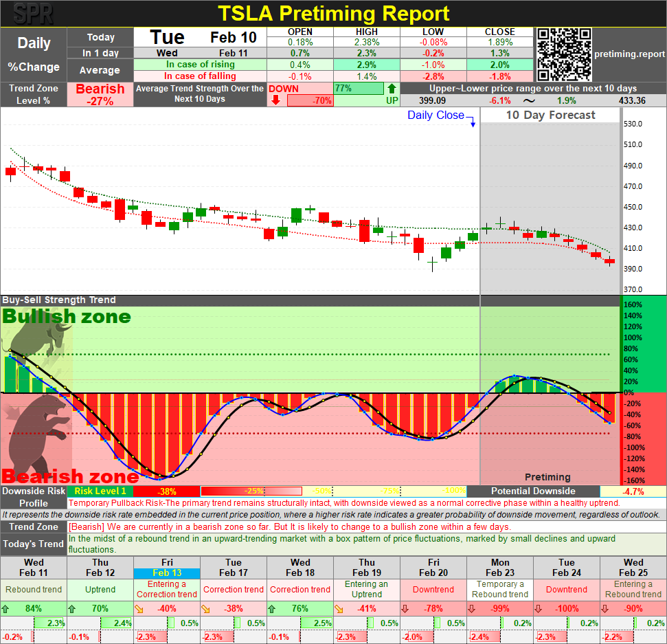667x644 pixels.
Task: Click the 'TSLA Pretiming Report' title
Action: (334, 14)
